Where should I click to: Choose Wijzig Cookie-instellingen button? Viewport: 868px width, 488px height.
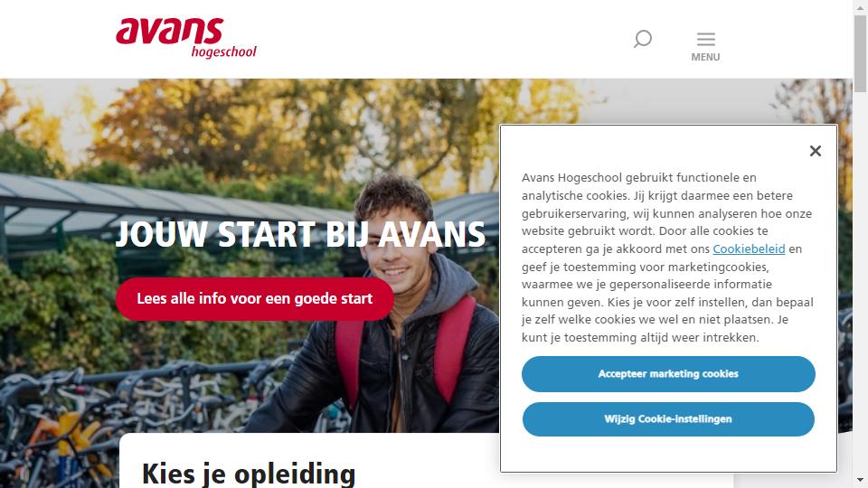668,419
